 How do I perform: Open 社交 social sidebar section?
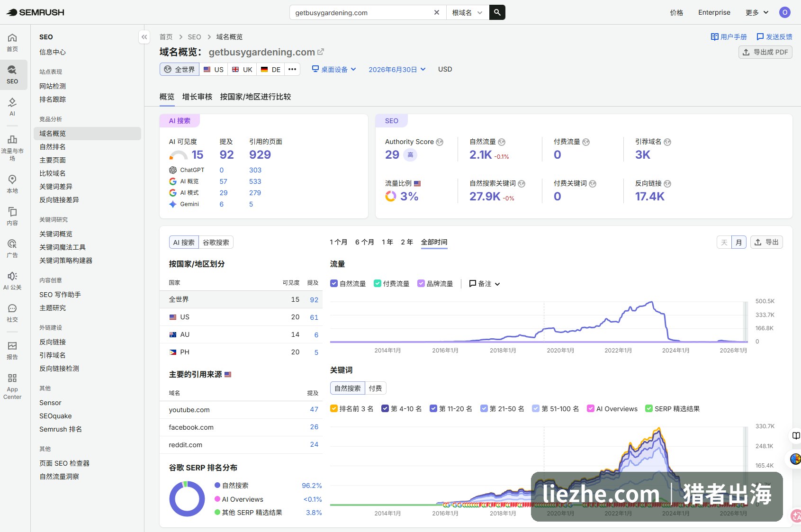click(x=12, y=313)
